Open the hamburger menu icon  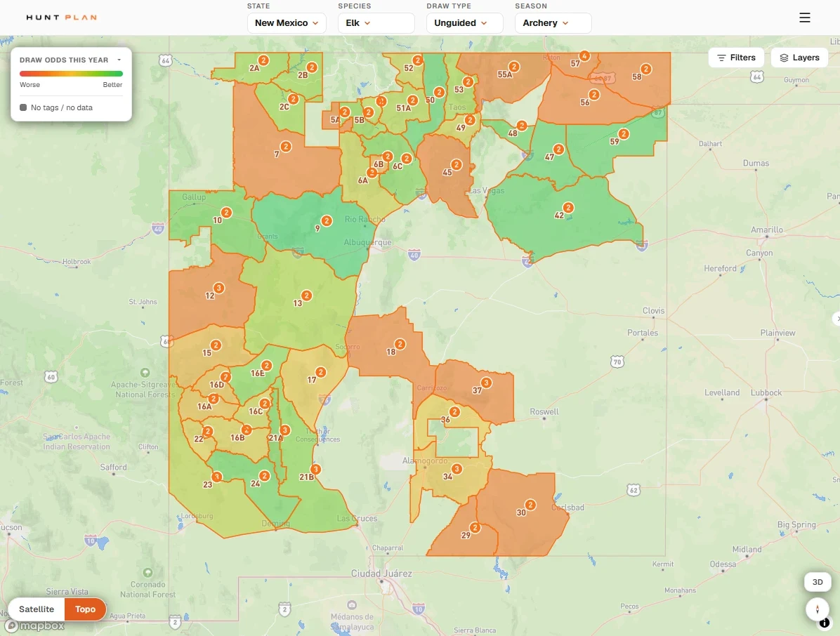805,18
